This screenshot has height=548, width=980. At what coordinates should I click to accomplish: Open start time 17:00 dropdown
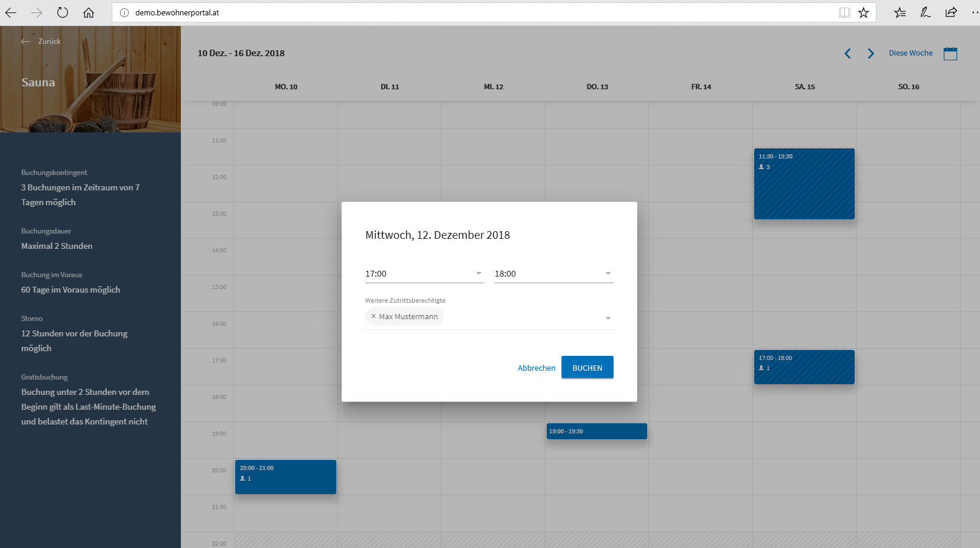click(424, 274)
